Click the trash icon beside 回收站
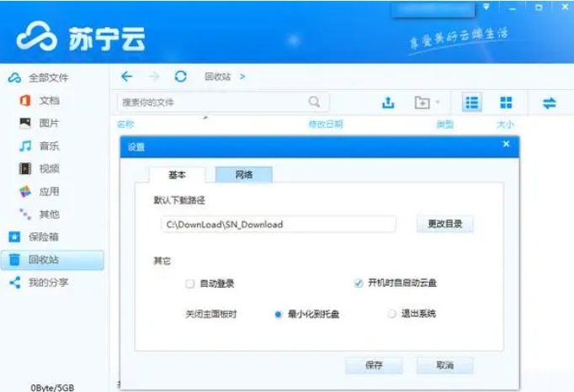The image size is (574, 392). (14, 259)
